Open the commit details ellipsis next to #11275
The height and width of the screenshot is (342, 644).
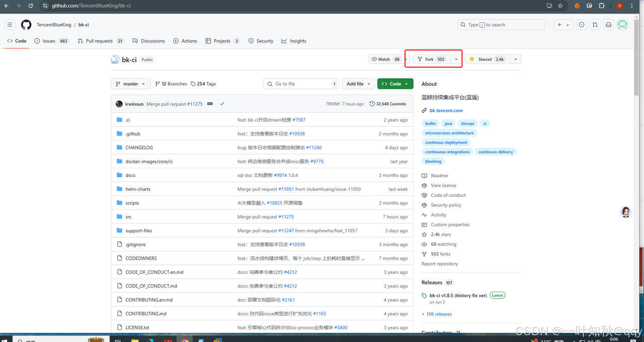click(x=210, y=104)
